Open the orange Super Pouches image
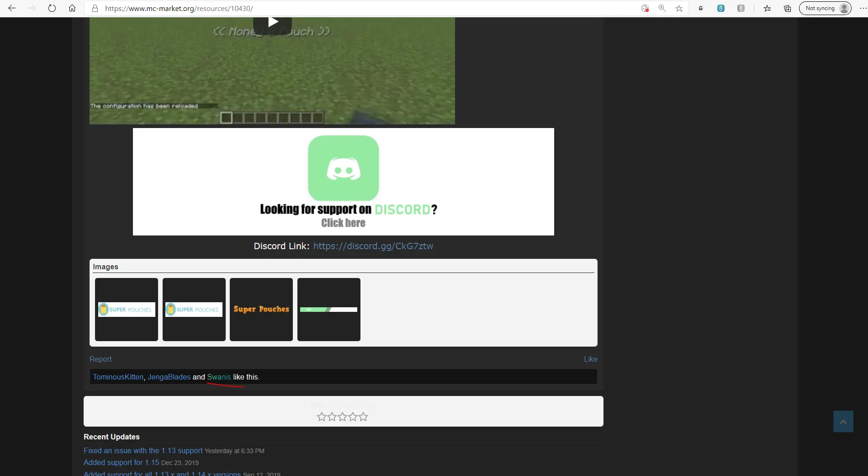This screenshot has width=868, height=476. 261,310
